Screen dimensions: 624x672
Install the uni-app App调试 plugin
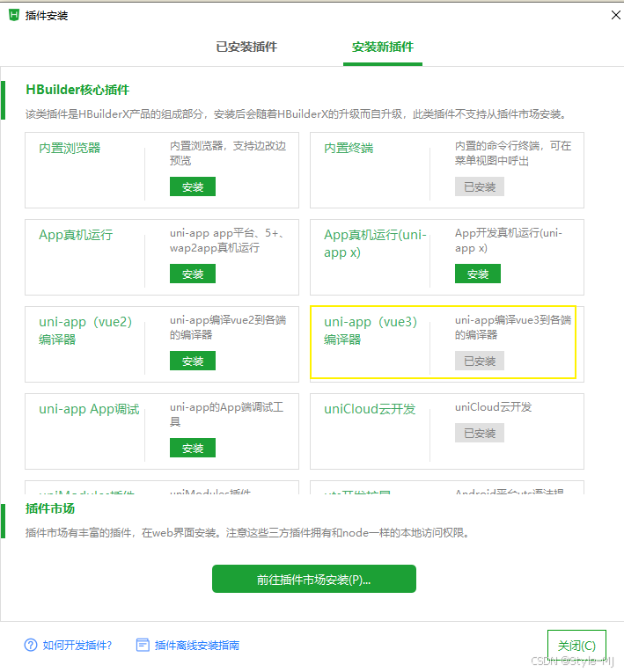(193, 448)
